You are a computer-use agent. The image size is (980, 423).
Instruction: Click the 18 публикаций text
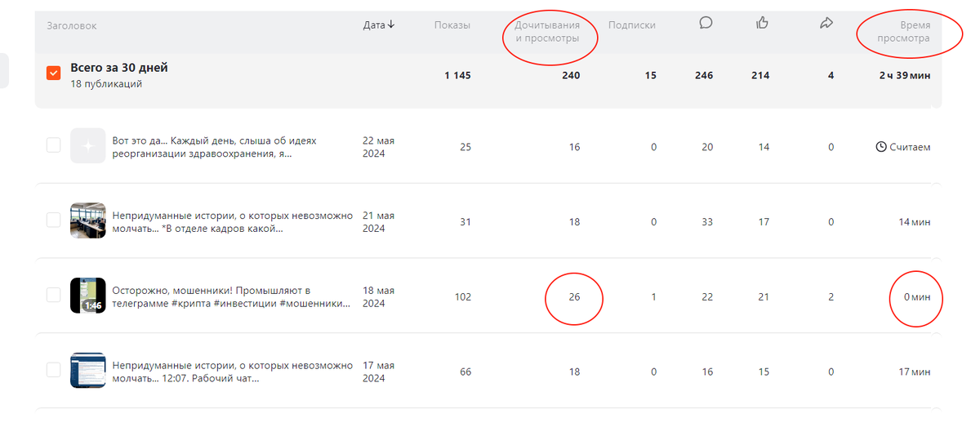[106, 83]
